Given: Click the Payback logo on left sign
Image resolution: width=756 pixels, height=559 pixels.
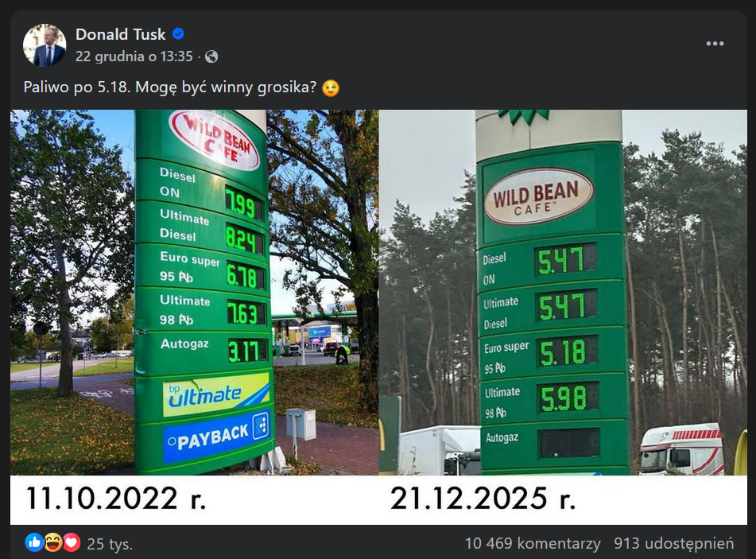Looking at the screenshot, I should click(215, 435).
